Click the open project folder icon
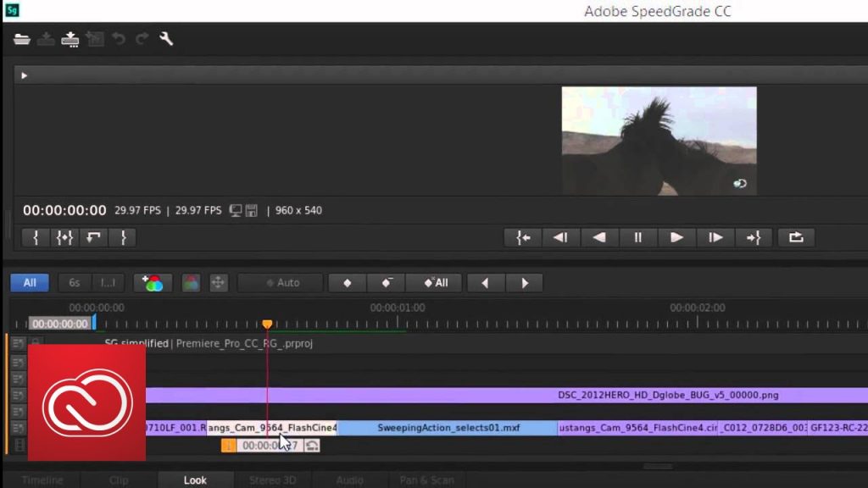 coord(22,39)
